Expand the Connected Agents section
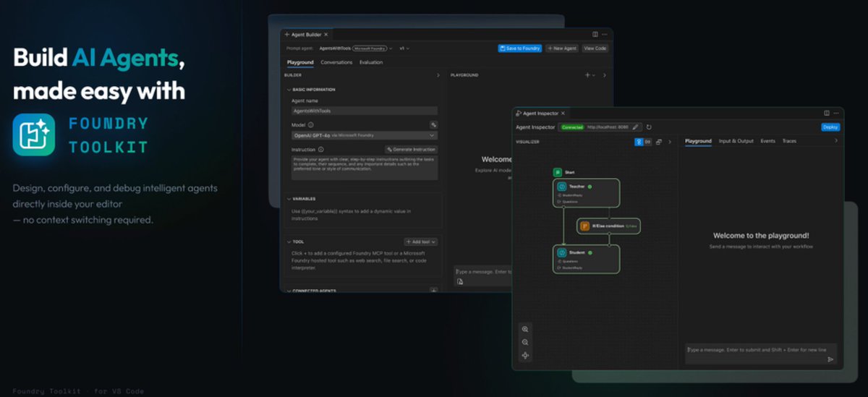868x397 pixels. point(289,290)
